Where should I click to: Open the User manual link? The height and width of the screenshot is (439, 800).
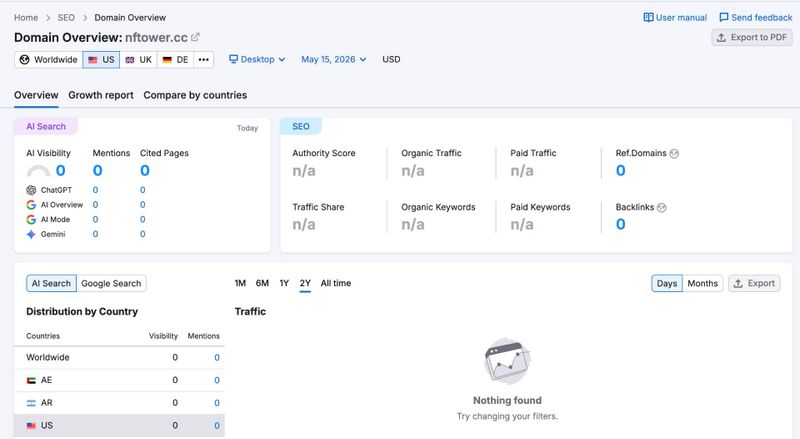675,17
